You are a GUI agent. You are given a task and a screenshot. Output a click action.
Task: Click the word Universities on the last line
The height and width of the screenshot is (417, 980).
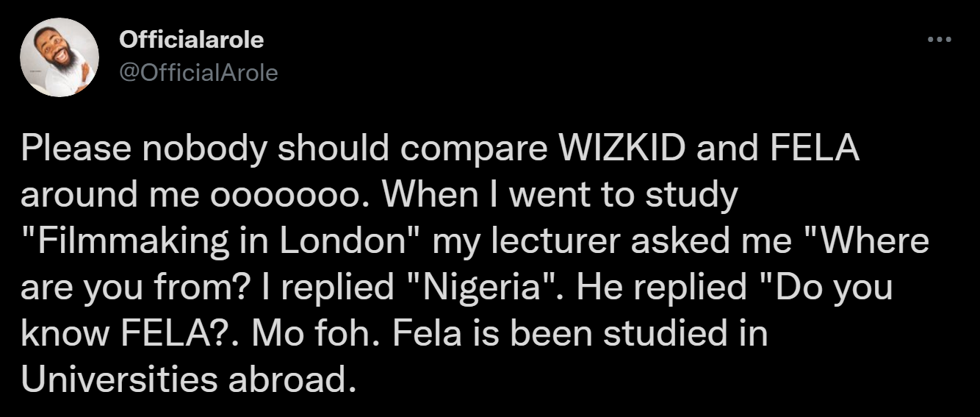click(x=118, y=379)
